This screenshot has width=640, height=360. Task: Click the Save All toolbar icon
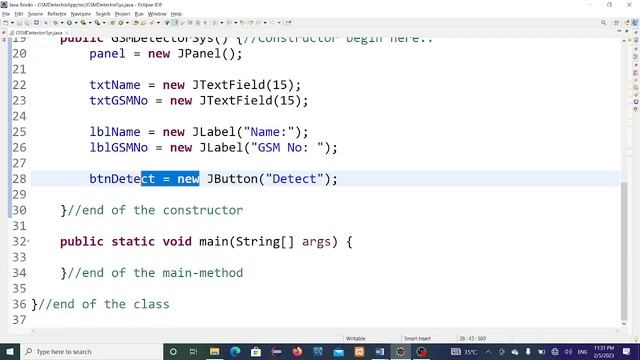27,23
